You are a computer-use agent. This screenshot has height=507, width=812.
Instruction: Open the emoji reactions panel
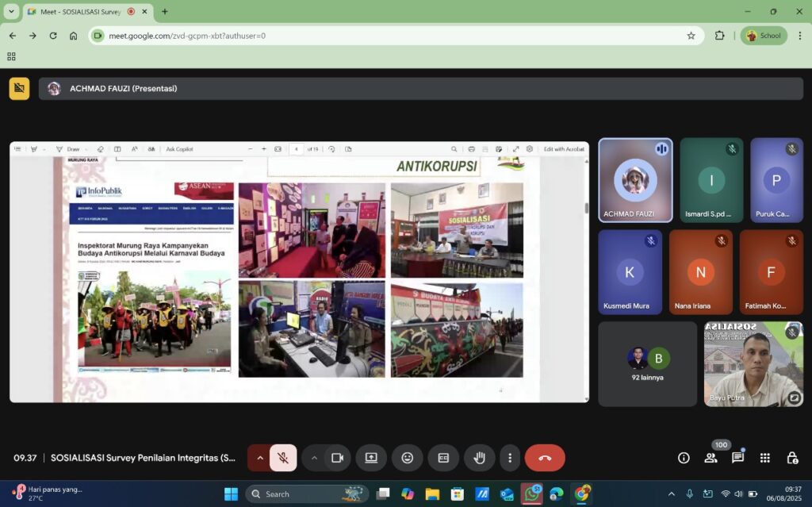(408, 458)
